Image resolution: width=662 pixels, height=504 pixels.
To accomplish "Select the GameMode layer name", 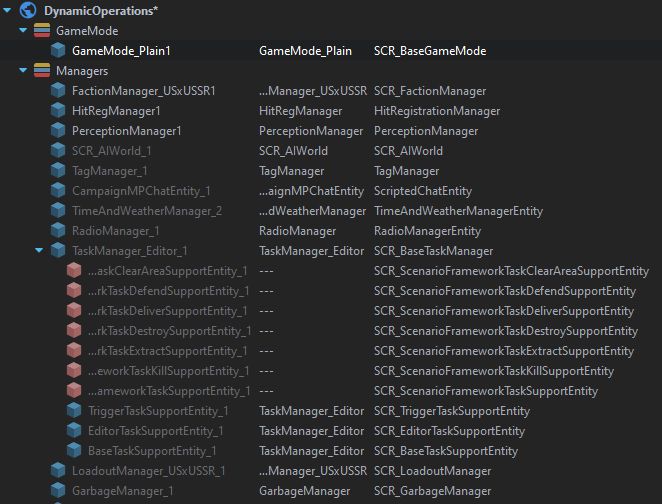I will 87,31.
